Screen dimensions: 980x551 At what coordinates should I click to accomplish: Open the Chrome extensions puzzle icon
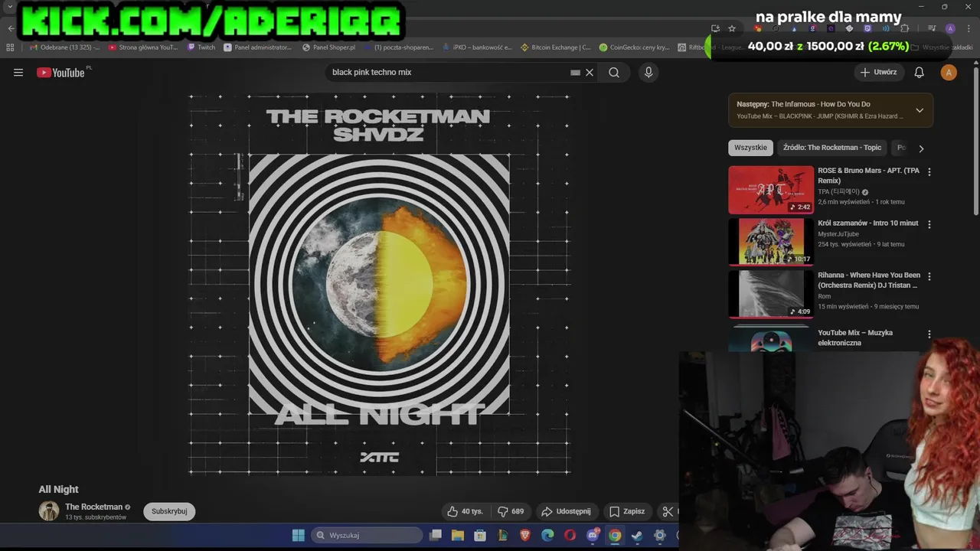coord(904,28)
